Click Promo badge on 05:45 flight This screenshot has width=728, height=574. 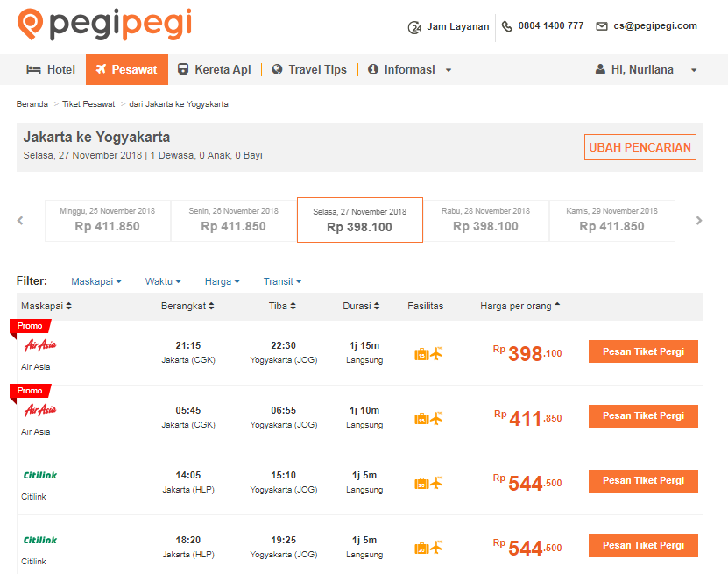pyautogui.click(x=30, y=391)
